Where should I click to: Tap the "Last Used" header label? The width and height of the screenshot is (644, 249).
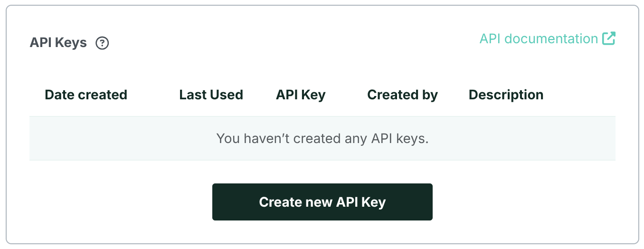coord(211,95)
